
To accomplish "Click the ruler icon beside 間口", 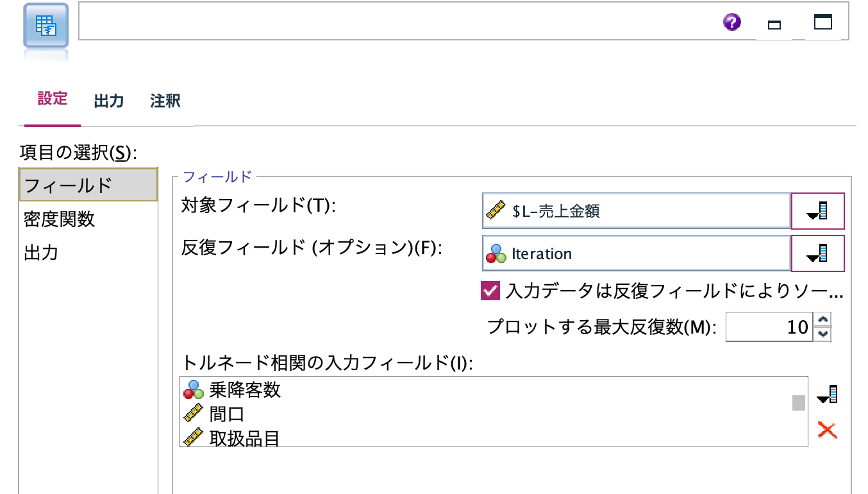I will click(x=194, y=413).
